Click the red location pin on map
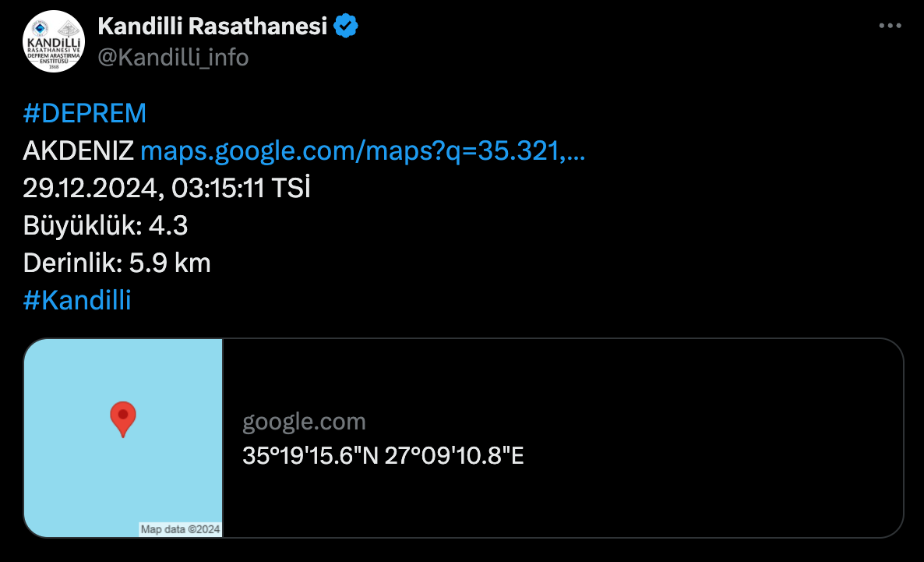Viewport: 924px width, 562px height. [x=123, y=418]
